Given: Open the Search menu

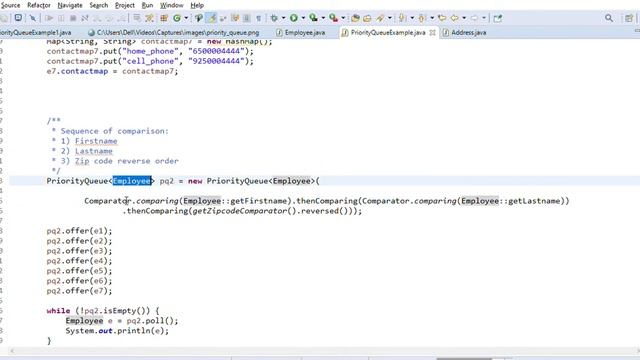Looking at the screenshot, I should click(x=99, y=5).
